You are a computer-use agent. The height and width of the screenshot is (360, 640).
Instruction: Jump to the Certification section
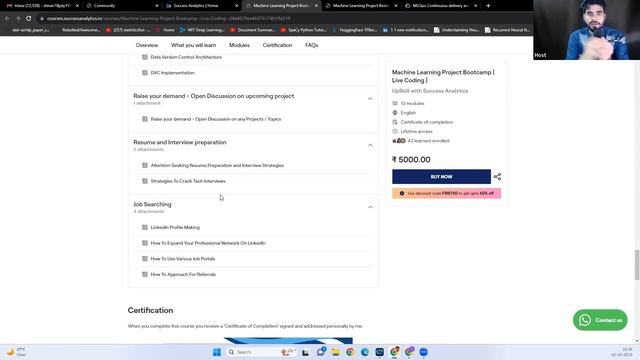point(277,45)
